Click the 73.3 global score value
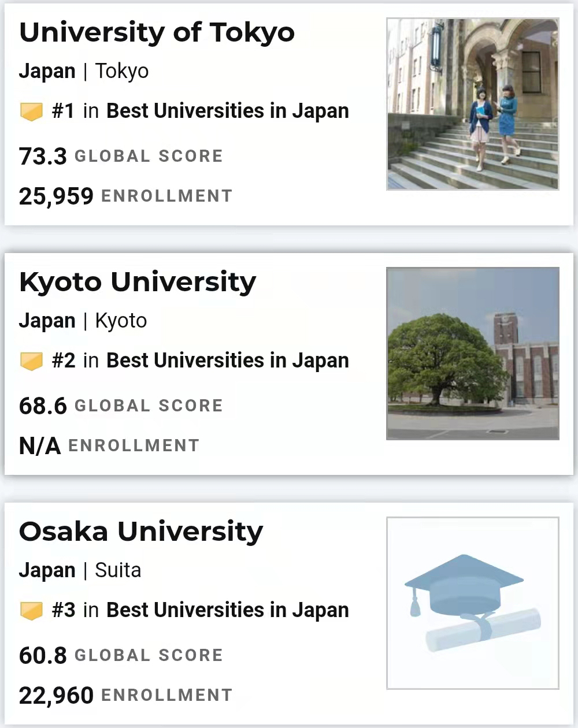The height and width of the screenshot is (728, 578). point(43,157)
